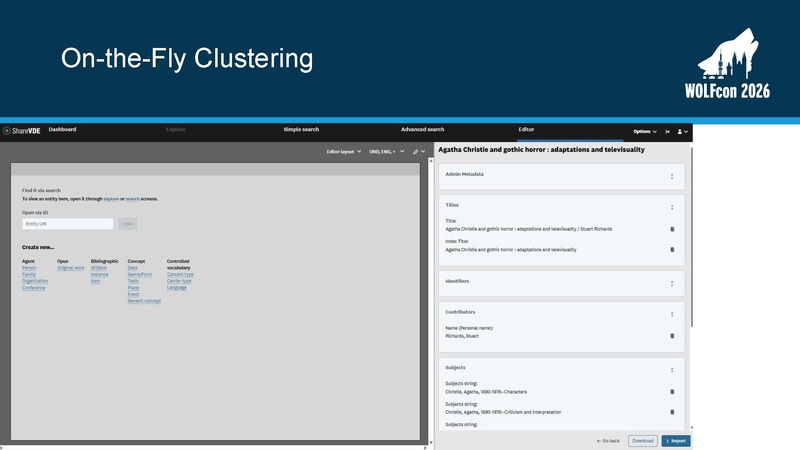Open the Dashboard tab

[x=62, y=130]
